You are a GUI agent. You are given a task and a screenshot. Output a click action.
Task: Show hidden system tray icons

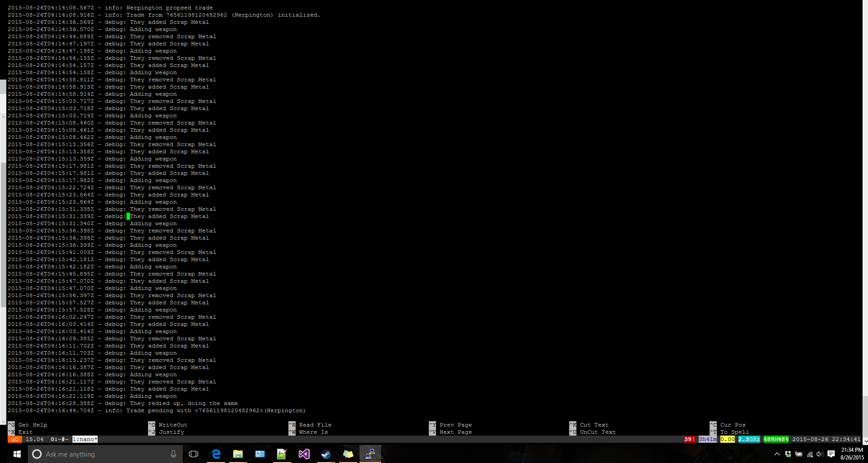coord(777,454)
